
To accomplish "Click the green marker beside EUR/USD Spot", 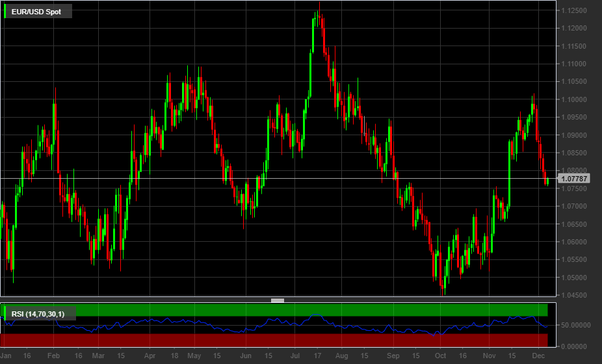I will (x=6, y=12).
